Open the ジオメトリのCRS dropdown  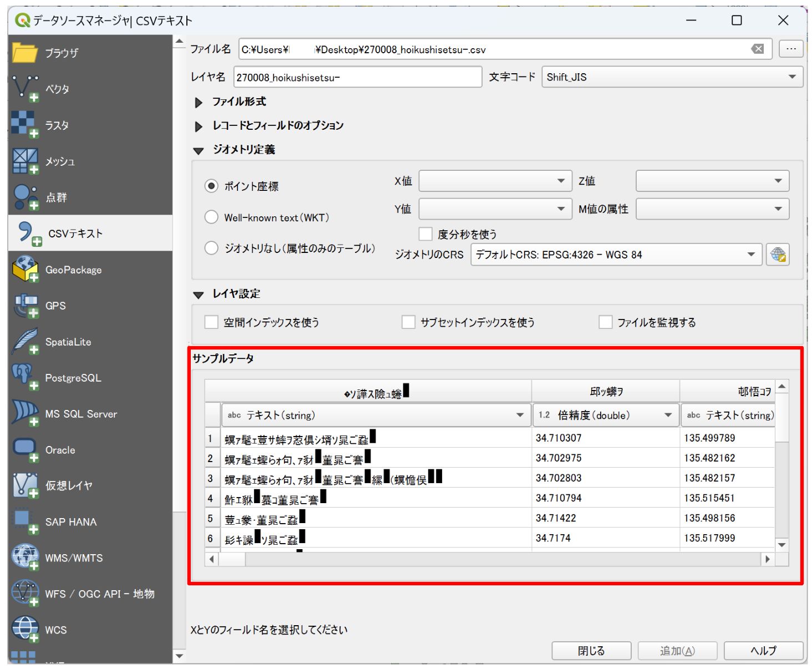click(x=616, y=255)
